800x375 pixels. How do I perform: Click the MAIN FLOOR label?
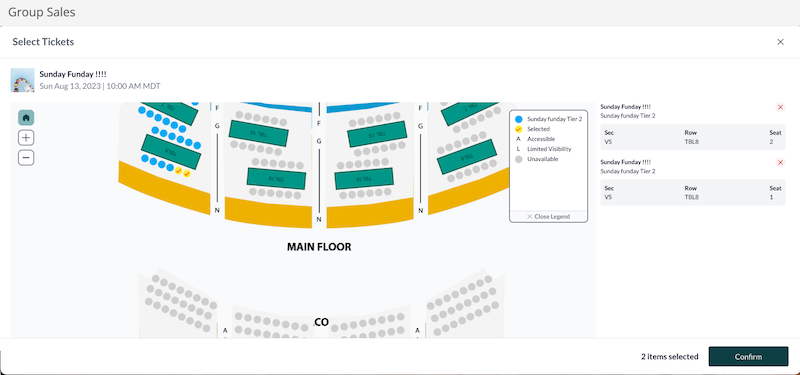click(319, 247)
